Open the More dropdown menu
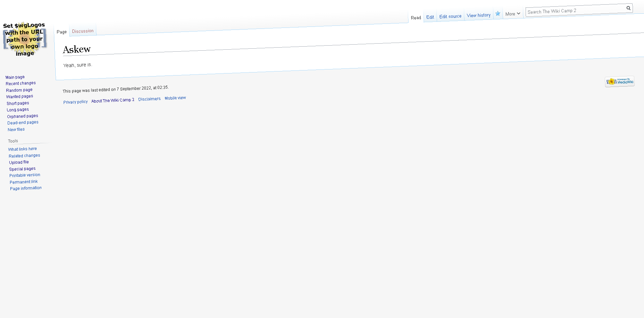The width and height of the screenshot is (644, 318). [513, 14]
